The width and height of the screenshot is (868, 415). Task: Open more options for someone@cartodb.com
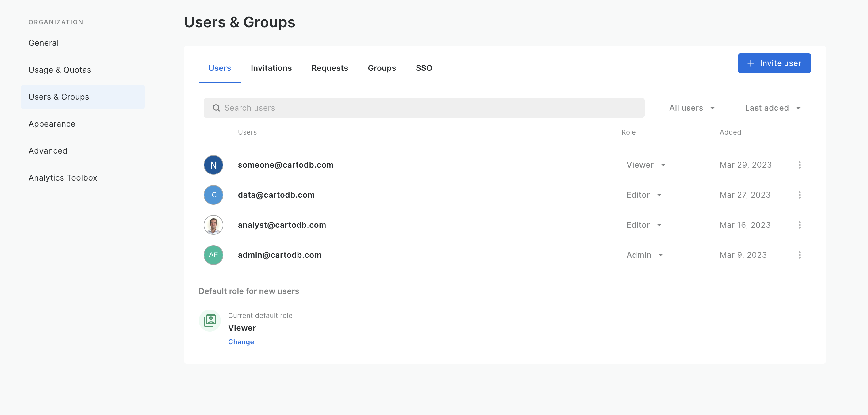(799, 165)
